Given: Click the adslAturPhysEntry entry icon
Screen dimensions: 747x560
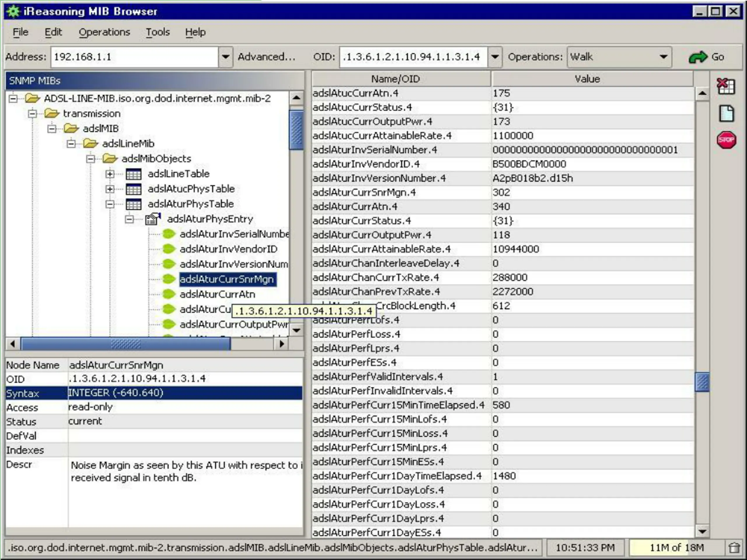Looking at the screenshot, I should pos(153,219).
